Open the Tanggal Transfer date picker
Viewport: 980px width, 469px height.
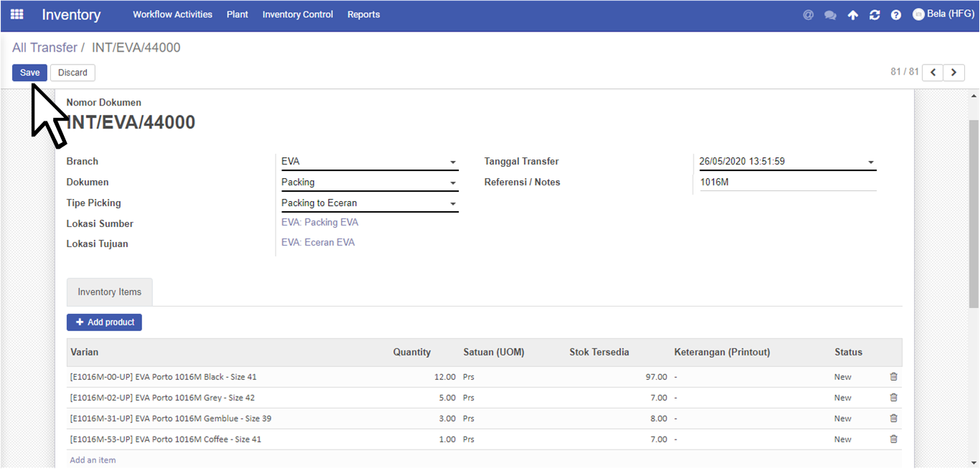pyautogui.click(x=787, y=162)
